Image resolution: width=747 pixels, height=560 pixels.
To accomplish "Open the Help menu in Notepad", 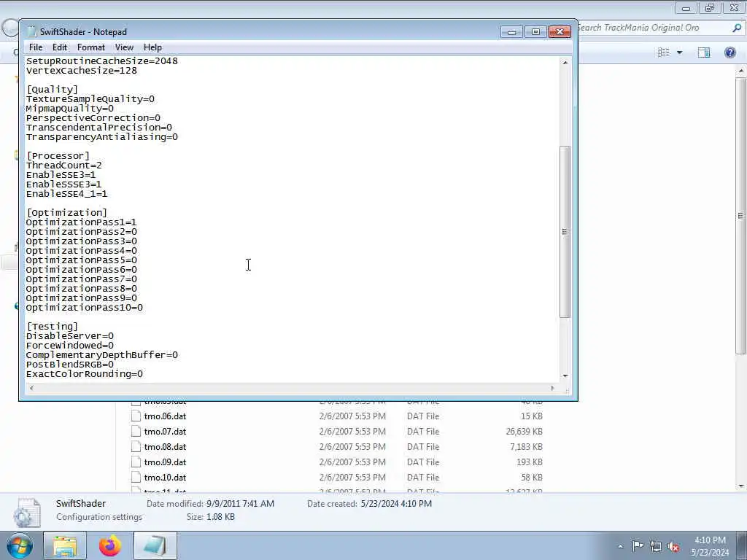I will (x=152, y=47).
